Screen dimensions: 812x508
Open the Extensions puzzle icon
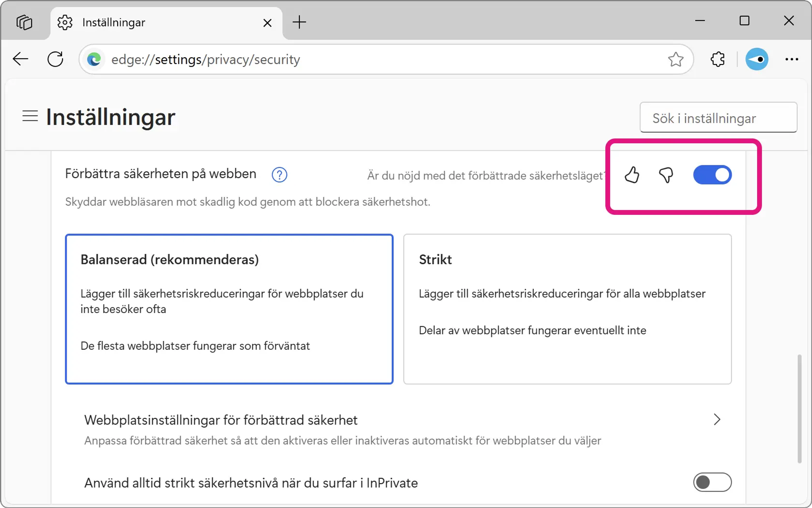click(x=718, y=60)
